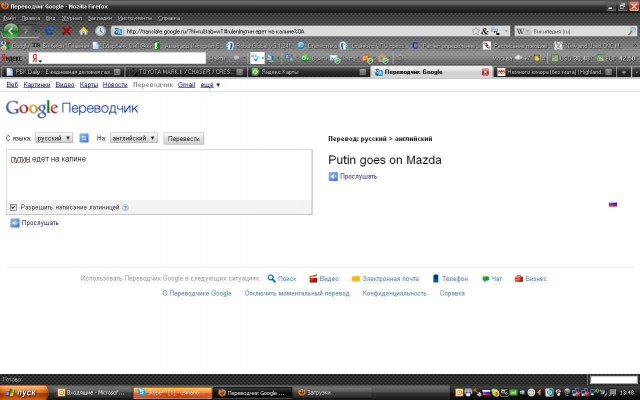Click inside the source text box
Screen dimensions: 640x400
pyautogui.click(x=159, y=175)
